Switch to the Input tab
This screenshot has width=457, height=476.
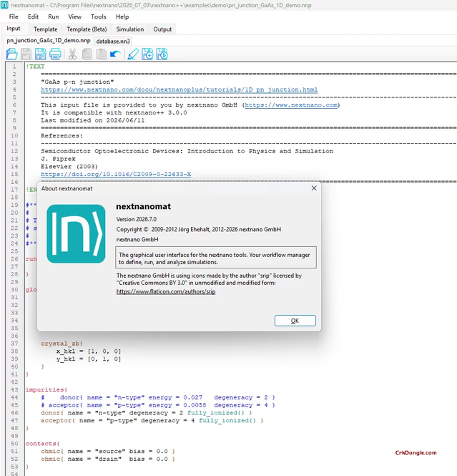[14, 29]
